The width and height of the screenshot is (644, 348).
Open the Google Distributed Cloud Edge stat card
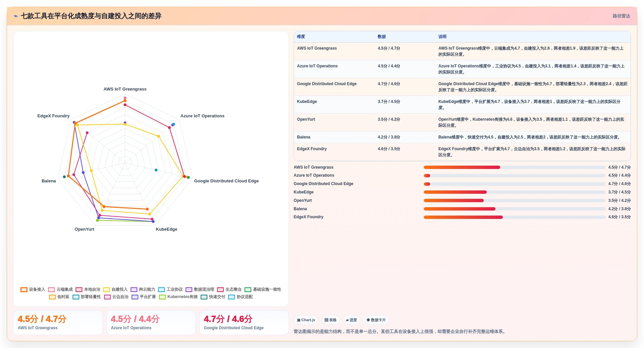(244, 323)
